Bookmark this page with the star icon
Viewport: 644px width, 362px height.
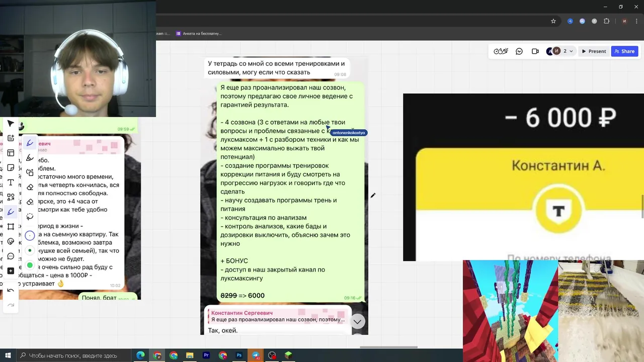553,21
